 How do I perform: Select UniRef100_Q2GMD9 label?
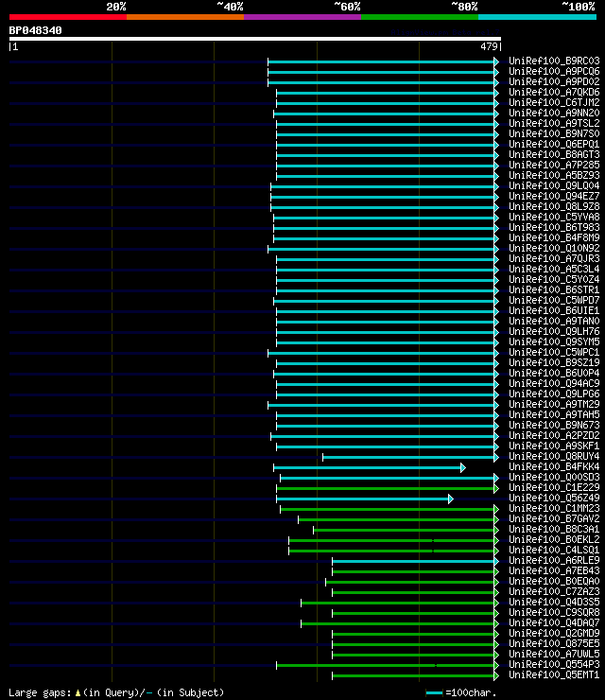pyautogui.click(x=554, y=634)
